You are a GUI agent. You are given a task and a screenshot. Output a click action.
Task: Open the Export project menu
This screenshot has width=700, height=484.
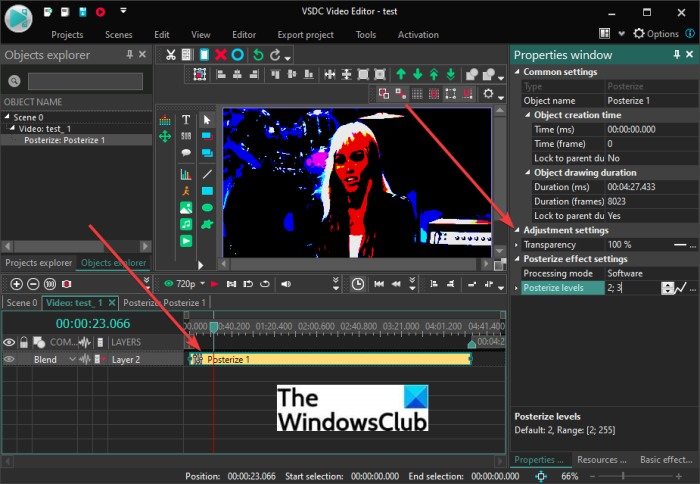pos(304,34)
